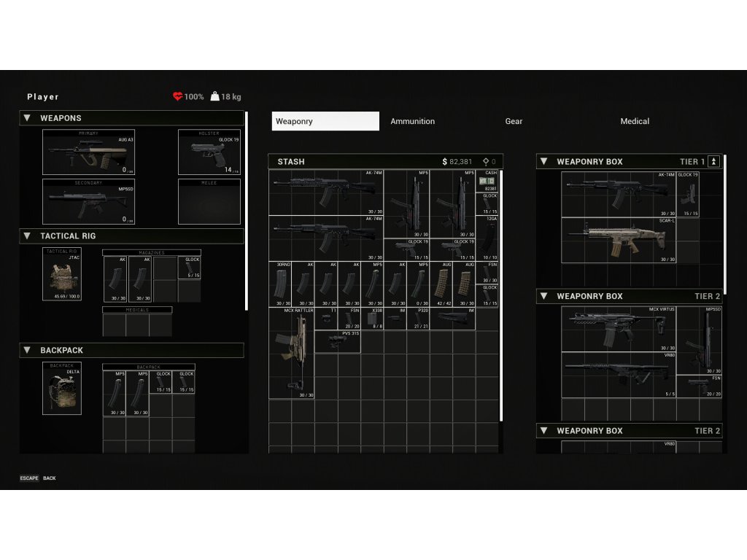Select the 30RND magazine in the stash
This screenshot has width=747, height=560.
(280, 284)
